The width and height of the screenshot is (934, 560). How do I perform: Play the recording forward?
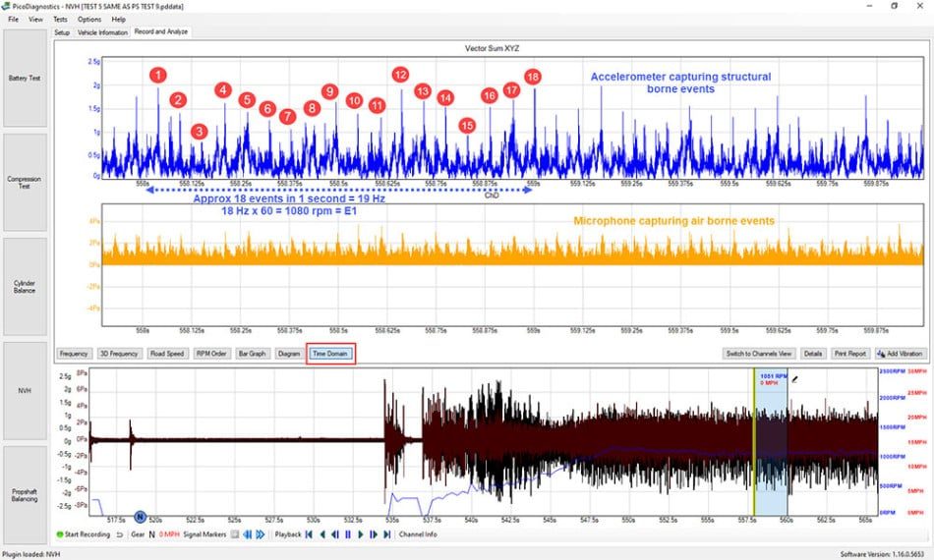(361, 534)
